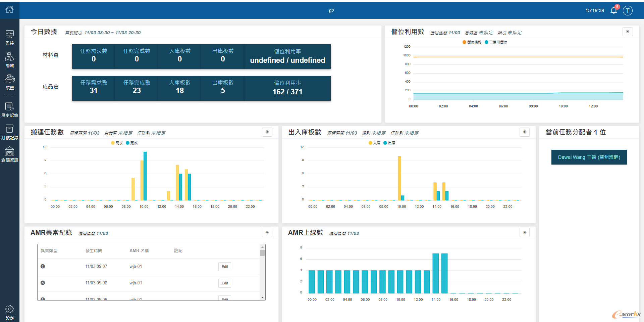The image size is (644, 322).
Task: Click the 成品倉 row label
Action: (50, 87)
